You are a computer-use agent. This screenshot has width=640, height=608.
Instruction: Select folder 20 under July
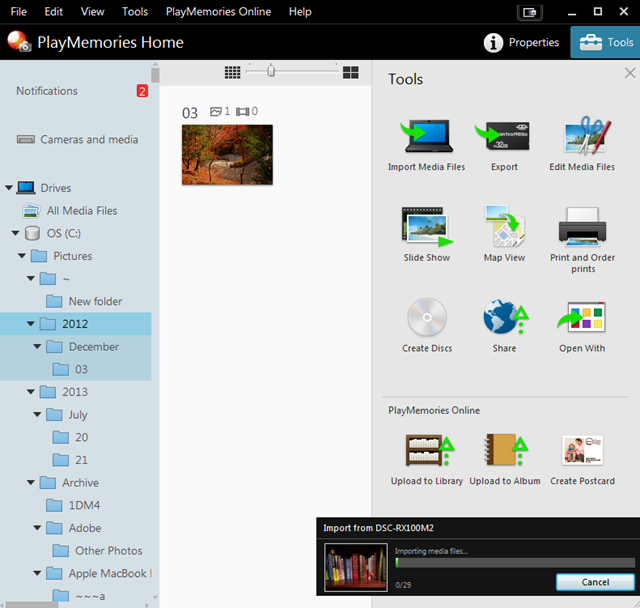click(x=70, y=437)
